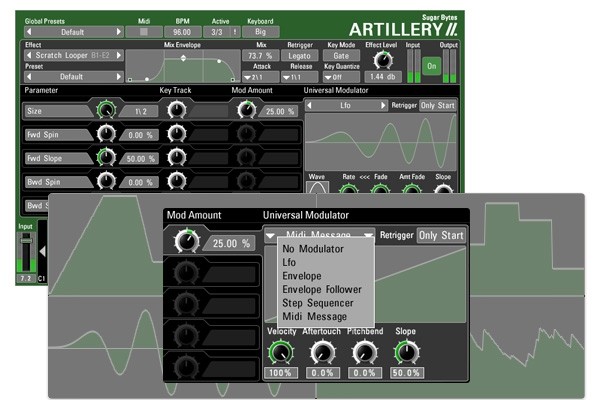Screen dimensions: 600x400
Task: Click the Size 1\2 value field
Action: 140,111
